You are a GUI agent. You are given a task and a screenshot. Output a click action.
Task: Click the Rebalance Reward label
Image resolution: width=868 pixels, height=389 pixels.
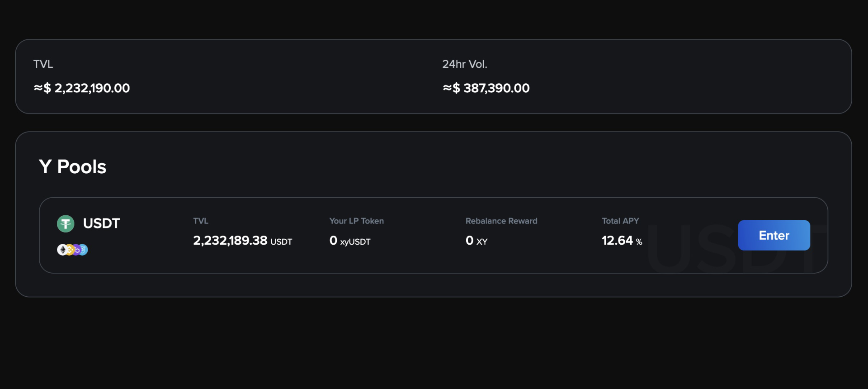(501, 221)
